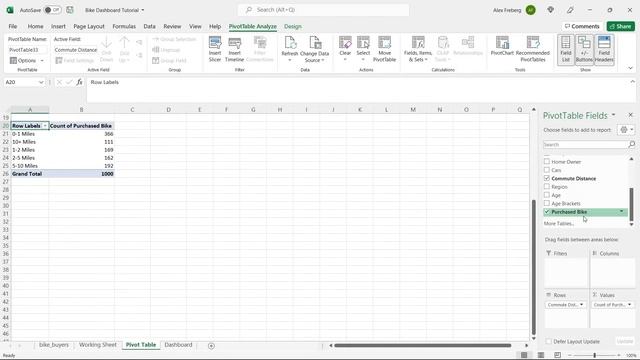
Task: Switch to Normal view icon
Action: click(x=524, y=355)
